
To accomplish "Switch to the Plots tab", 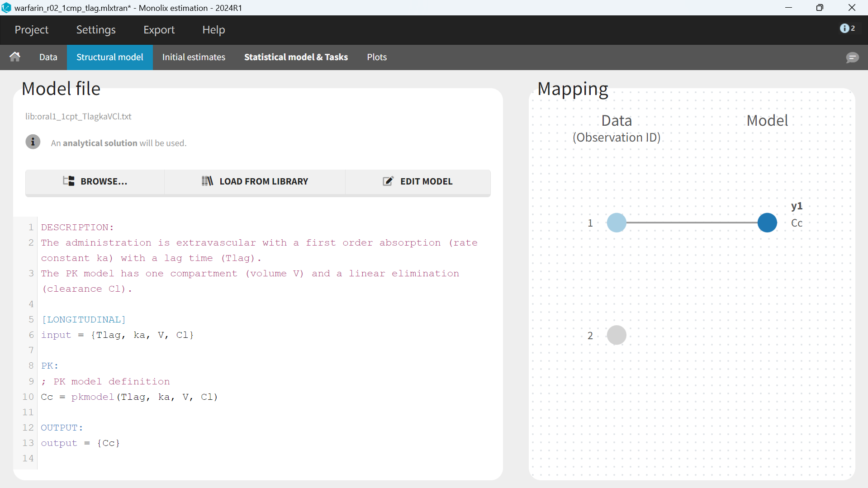I will tap(376, 57).
